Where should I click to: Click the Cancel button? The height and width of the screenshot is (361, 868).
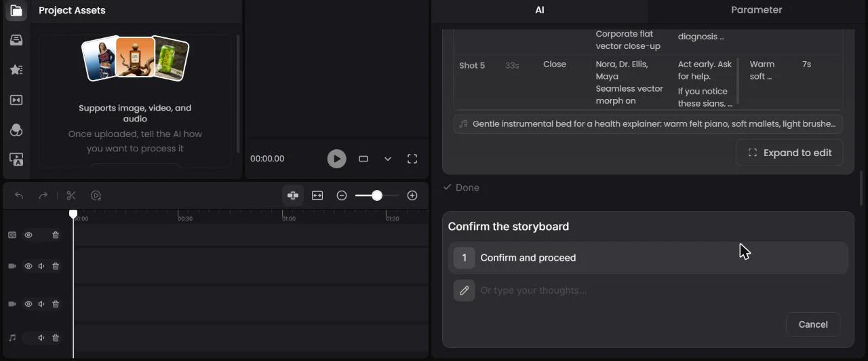pos(813,324)
